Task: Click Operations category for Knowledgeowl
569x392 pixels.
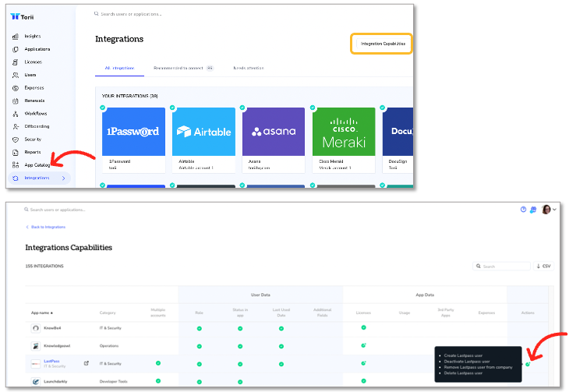Action: (x=109, y=346)
